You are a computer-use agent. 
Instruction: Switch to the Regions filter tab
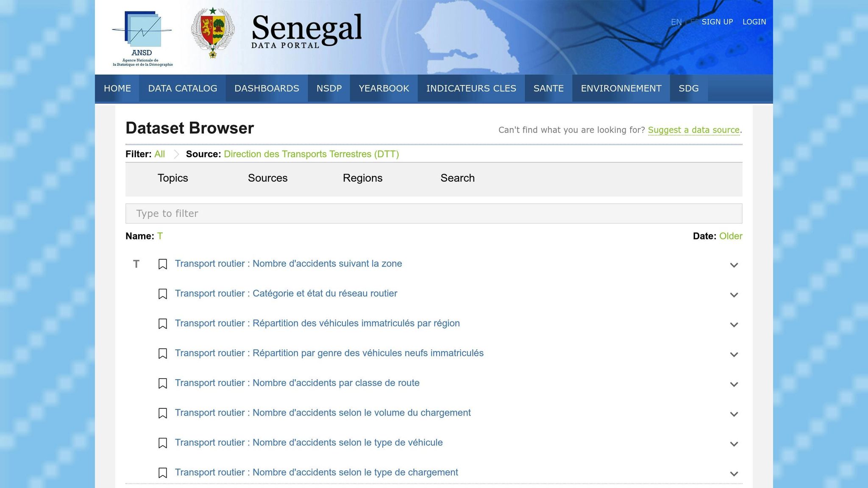(x=362, y=178)
